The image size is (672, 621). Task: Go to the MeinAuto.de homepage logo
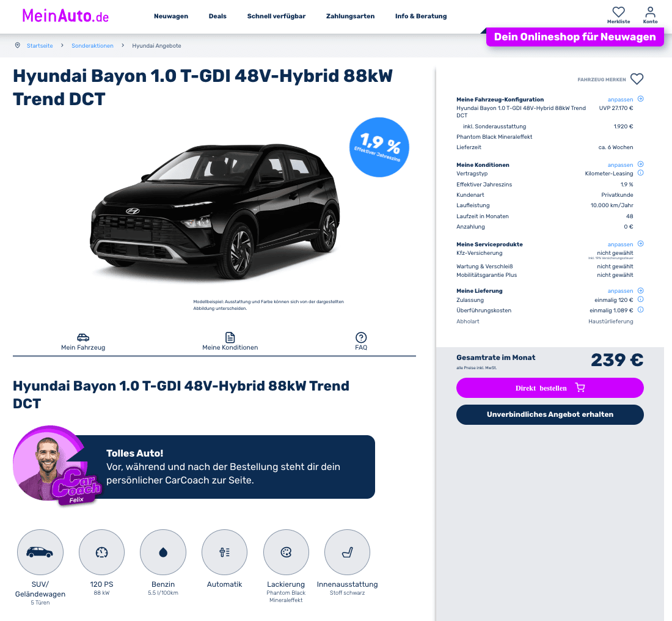(x=65, y=16)
